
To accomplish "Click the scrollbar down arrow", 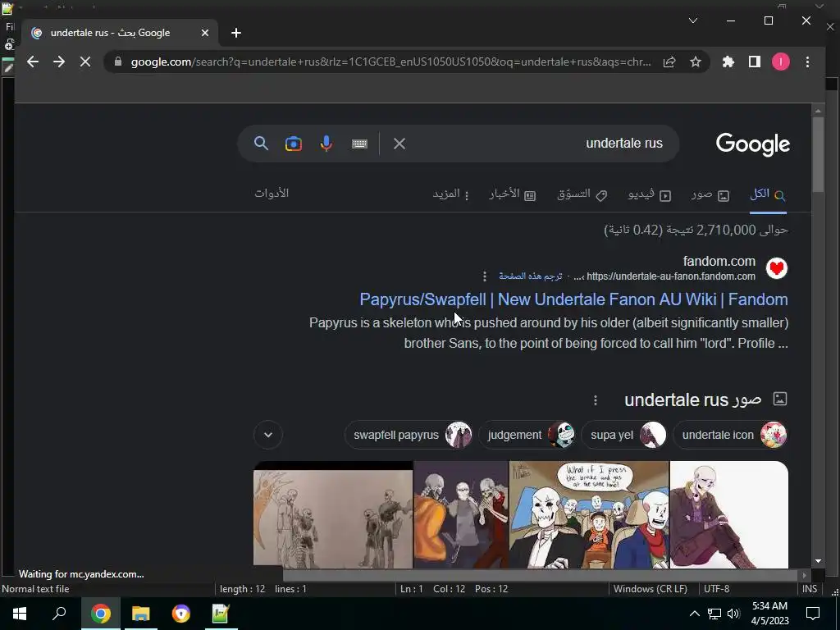I will tap(818, 561).
